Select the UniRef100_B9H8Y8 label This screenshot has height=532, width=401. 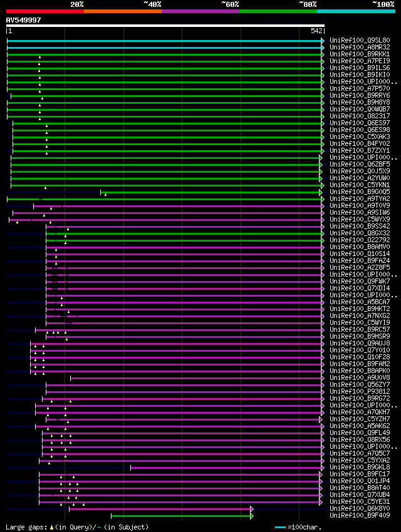point(360,102)
